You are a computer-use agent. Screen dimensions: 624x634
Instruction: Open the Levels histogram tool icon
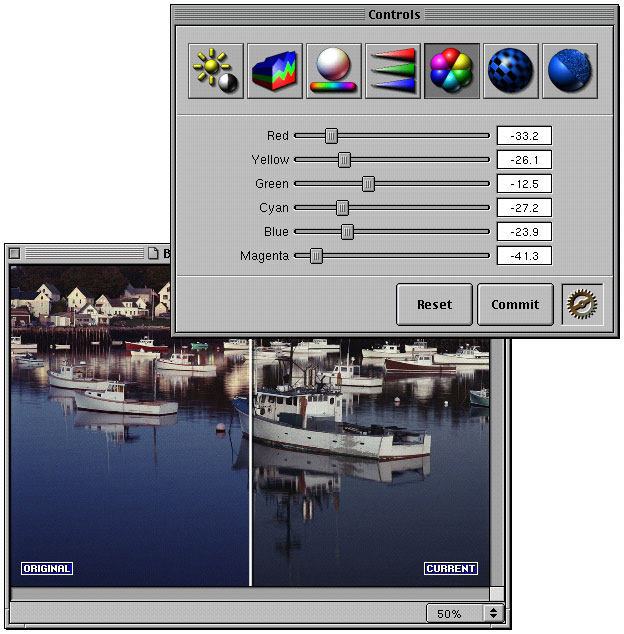pos(275,71)
